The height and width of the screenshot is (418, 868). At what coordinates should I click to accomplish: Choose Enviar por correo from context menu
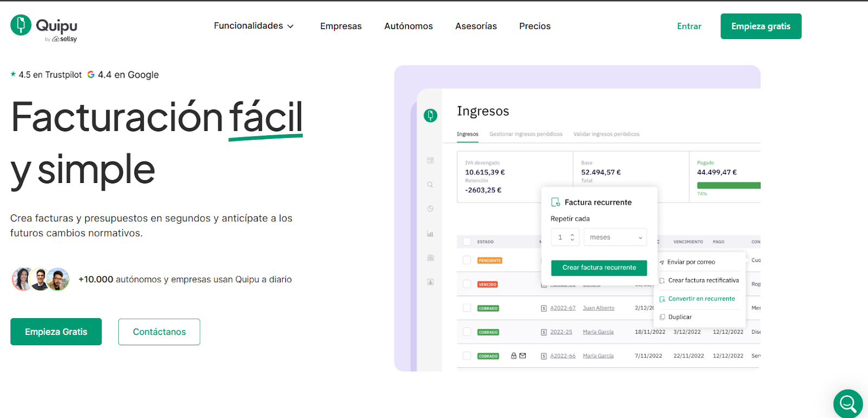point(691,262)
